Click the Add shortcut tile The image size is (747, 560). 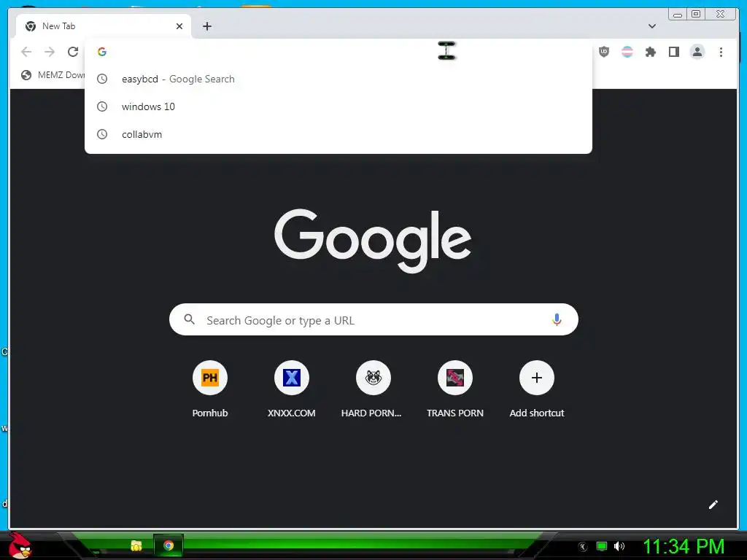(536, 389)
